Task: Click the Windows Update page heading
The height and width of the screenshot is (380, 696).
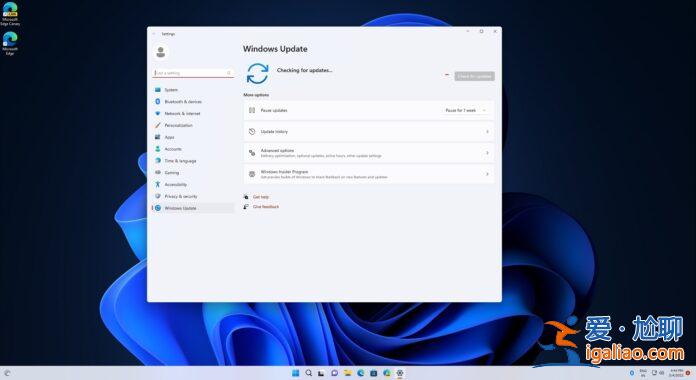Action: pos(275,49)
